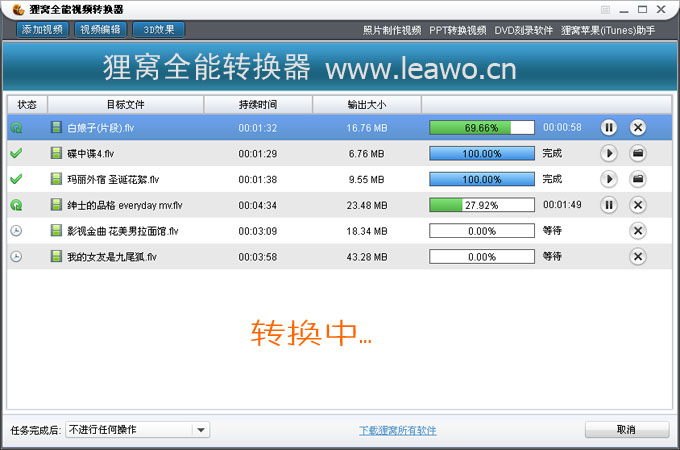
Task: Click film file icon of 玛丽外宿 圣诞花絮.flv
Action: pyautogui.click(x=56, y=179)
